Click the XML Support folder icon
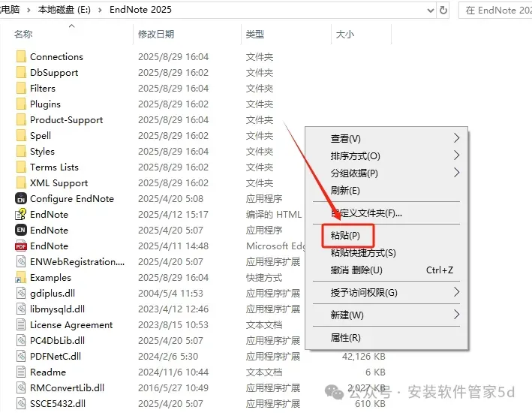The height and width of the screenshot is (413, 532). pos(21,182)
